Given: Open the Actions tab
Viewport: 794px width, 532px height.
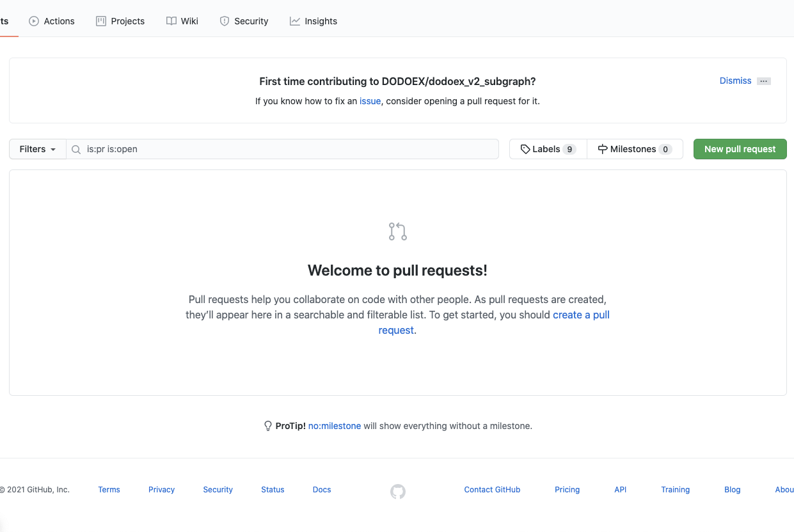Looking at the screenshot, I should (52, 21).
